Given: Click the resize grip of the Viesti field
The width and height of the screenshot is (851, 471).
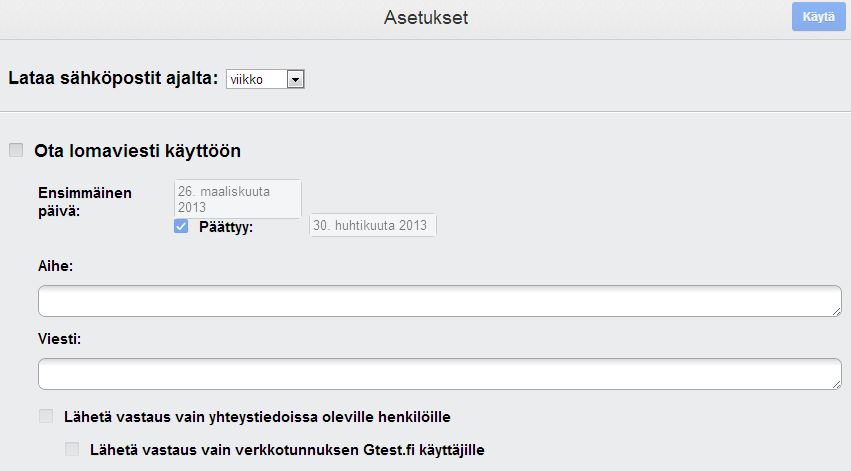Looking at the screenshot, I should (x=836, y=383).
